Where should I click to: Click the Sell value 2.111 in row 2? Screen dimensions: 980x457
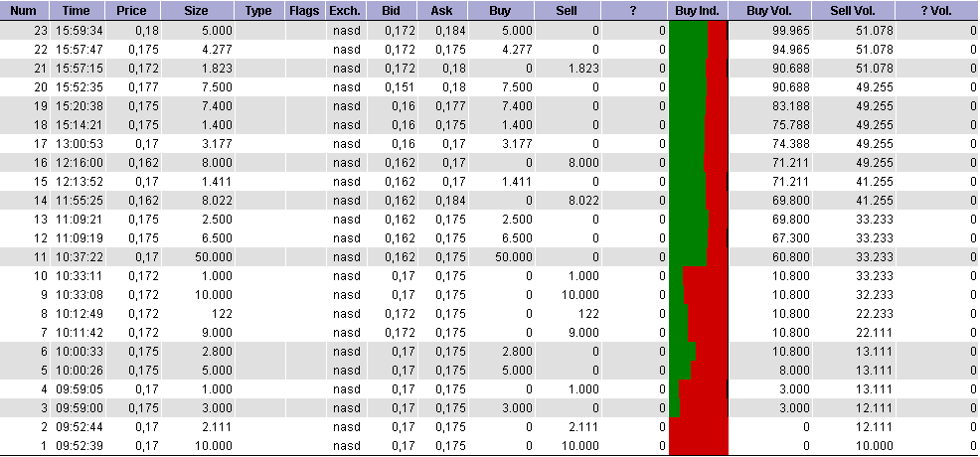pos(584,427)
